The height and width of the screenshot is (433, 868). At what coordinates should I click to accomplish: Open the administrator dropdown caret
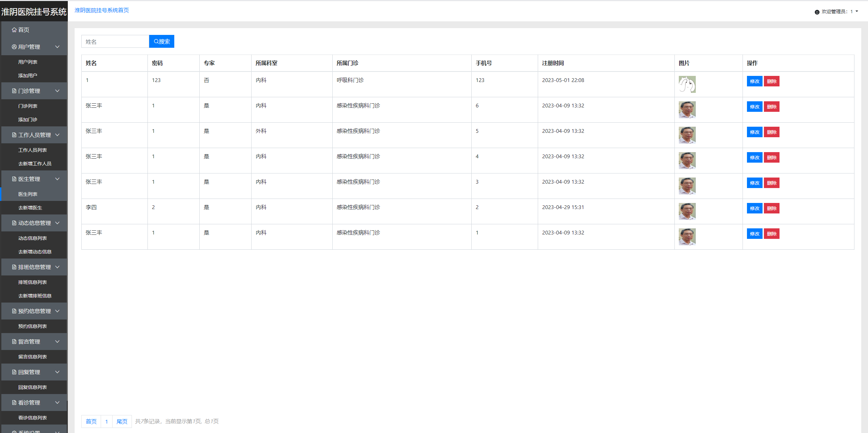(x=857, y=12)
